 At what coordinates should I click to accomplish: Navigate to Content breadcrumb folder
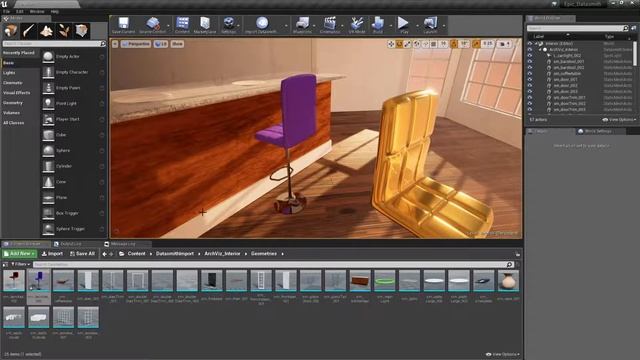(136, 254)
